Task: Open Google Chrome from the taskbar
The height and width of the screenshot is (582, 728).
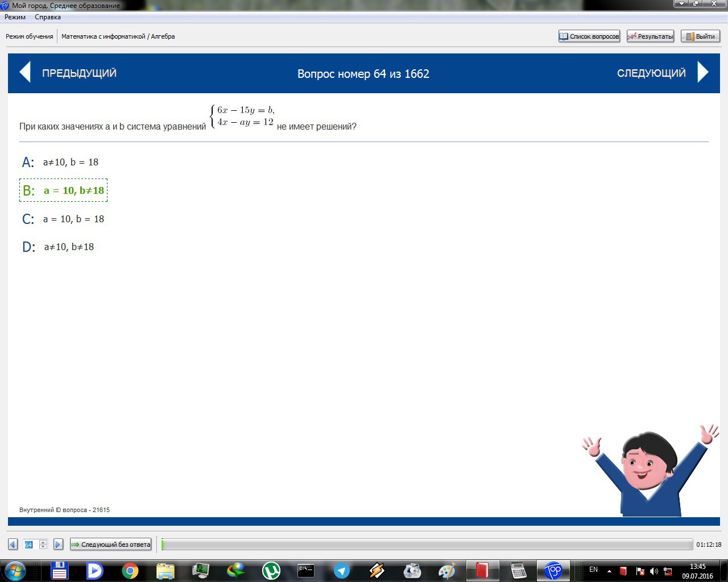Action: point(130,570)
